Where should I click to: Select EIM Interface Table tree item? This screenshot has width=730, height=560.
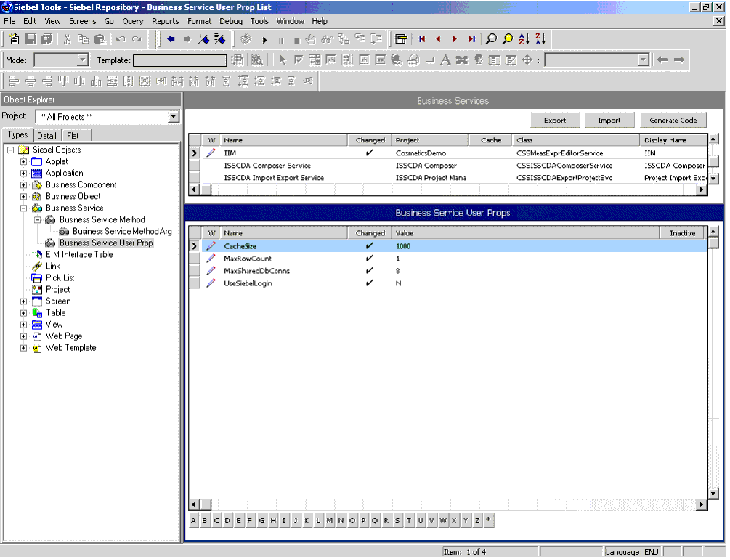click(79, 255)
